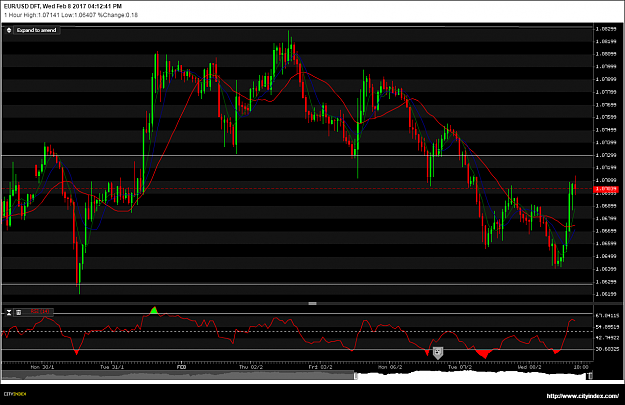
Task: Collapse the RSI indicator panel
Action: 9,312
